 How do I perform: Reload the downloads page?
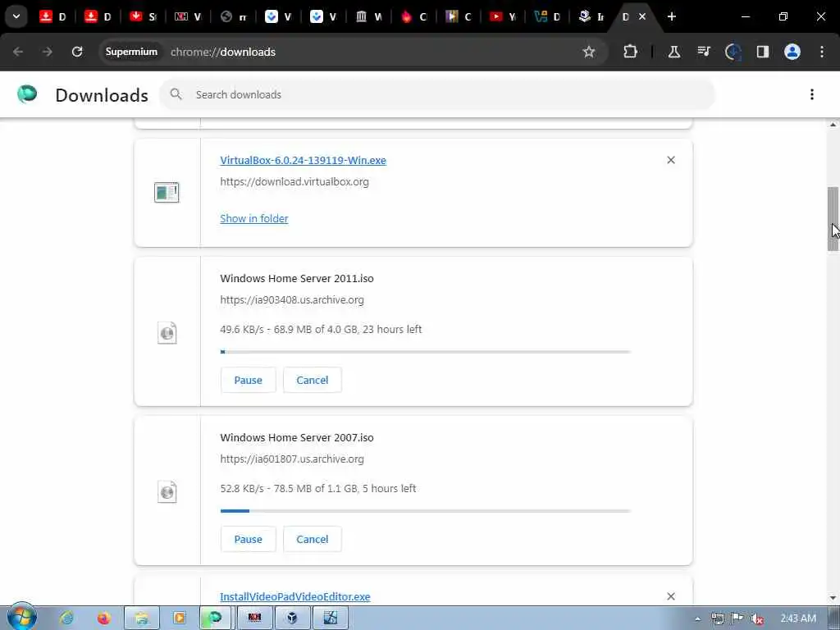(77, 52)
